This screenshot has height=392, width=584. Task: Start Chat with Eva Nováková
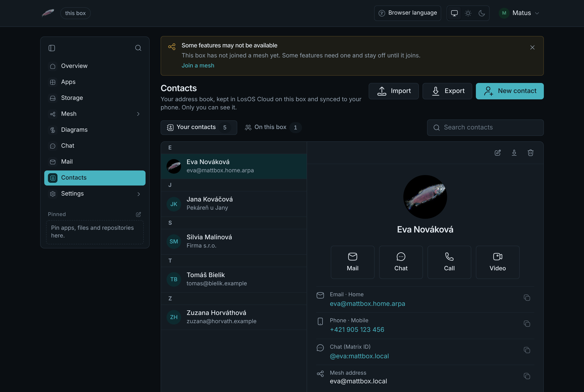401,262
